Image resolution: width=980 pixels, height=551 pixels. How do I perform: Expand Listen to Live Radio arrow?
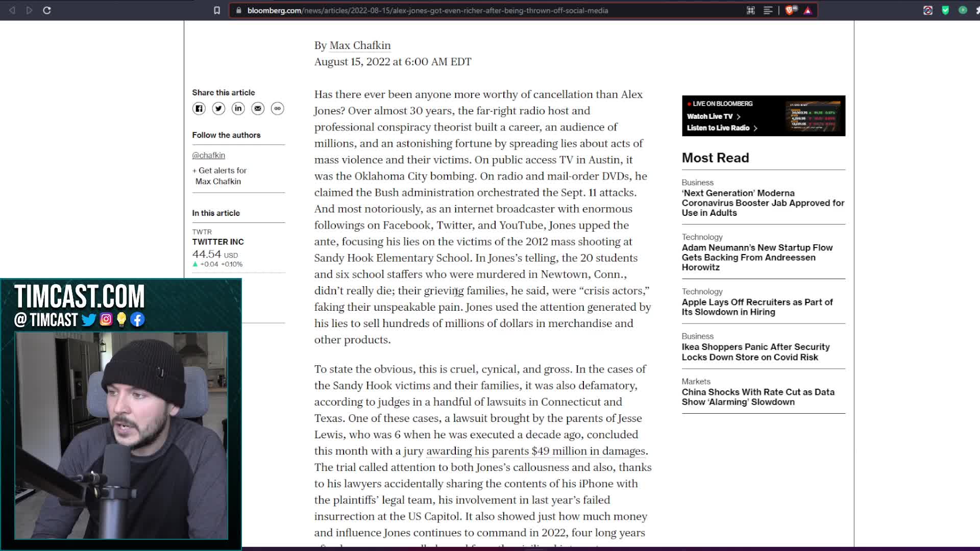(x=755, y=128)
